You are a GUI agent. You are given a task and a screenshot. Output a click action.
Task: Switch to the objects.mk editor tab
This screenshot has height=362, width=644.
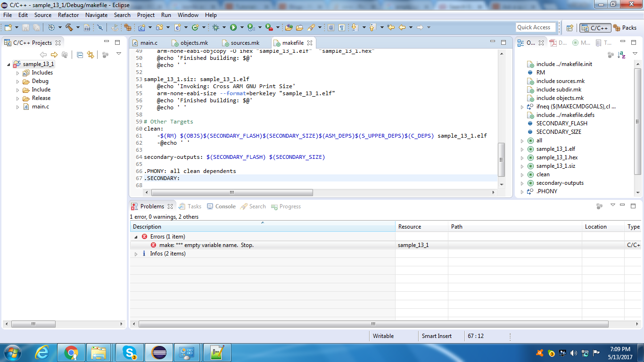pos(194,43)
